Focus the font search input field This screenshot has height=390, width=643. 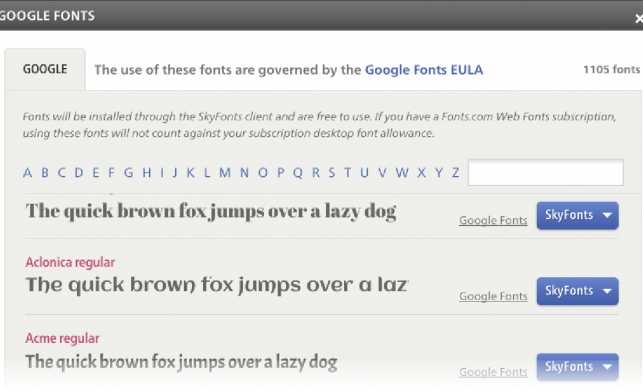545,173
